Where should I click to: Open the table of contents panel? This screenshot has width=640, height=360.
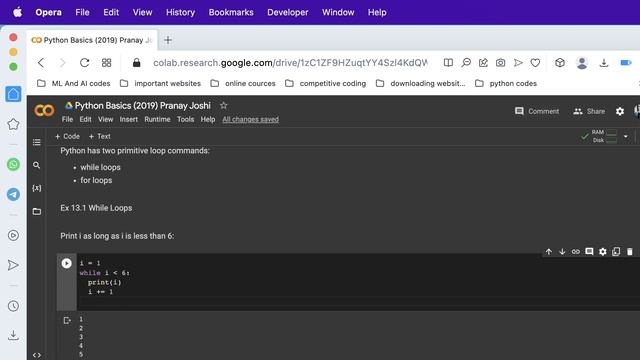pyautogui.click(x=37, y=142)
